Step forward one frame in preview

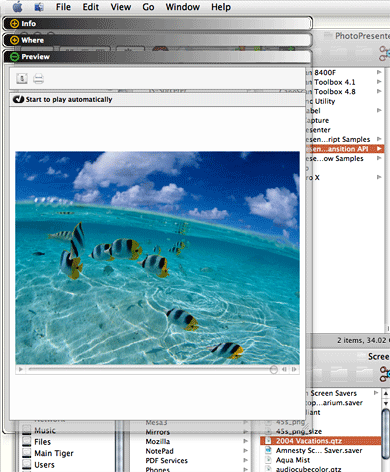point(294,369)
